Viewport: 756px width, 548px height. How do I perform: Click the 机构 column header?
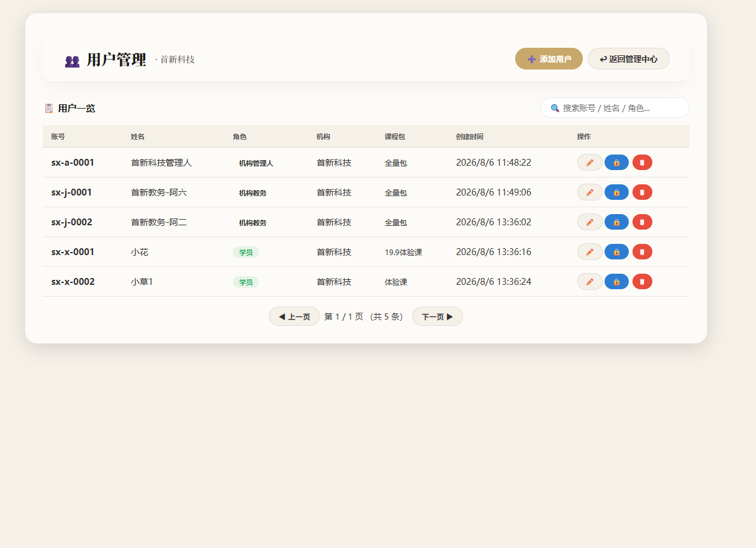pyautogui.click(x=323, y=137)
